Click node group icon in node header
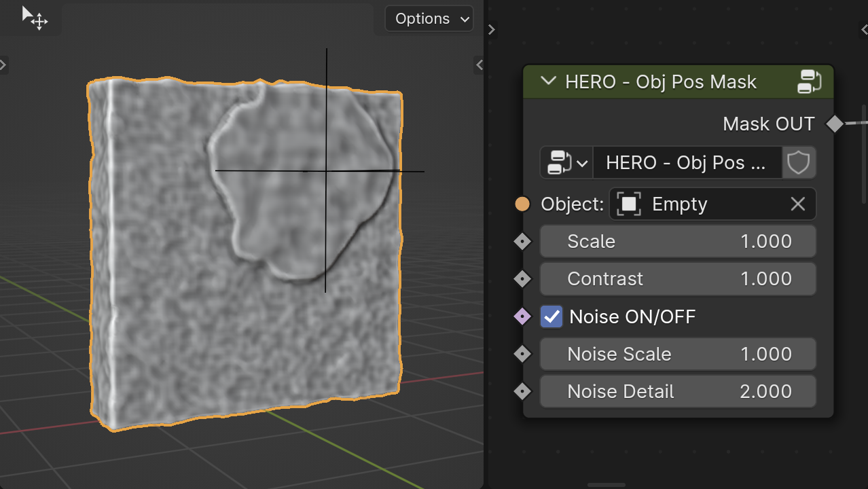The image size is (868, 489). [809, 81]
